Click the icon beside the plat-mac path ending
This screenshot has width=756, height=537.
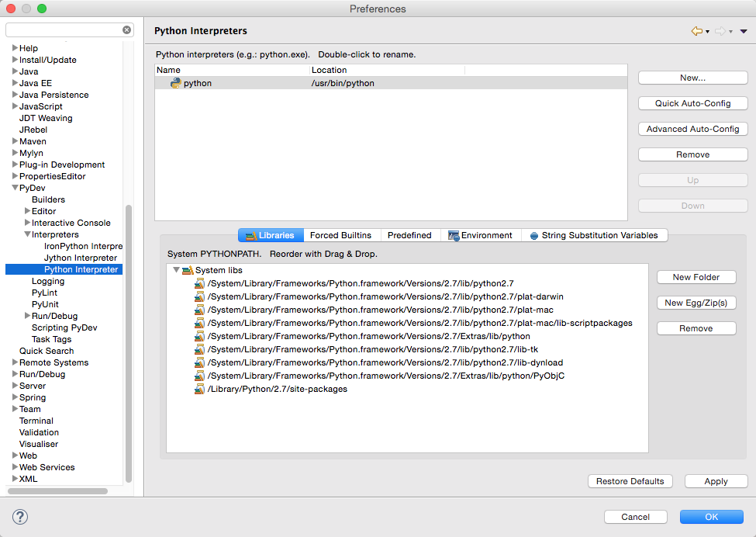coord(199,310)
